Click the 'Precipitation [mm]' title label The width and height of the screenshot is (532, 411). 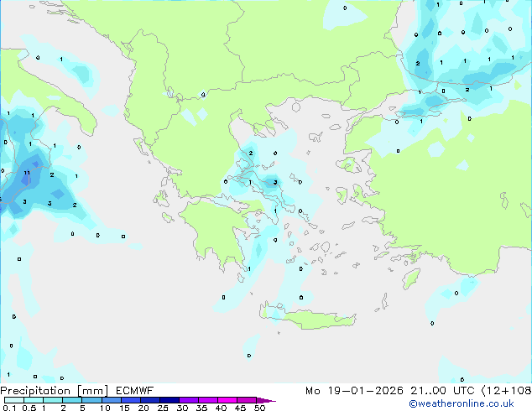[x=55, y=391]
